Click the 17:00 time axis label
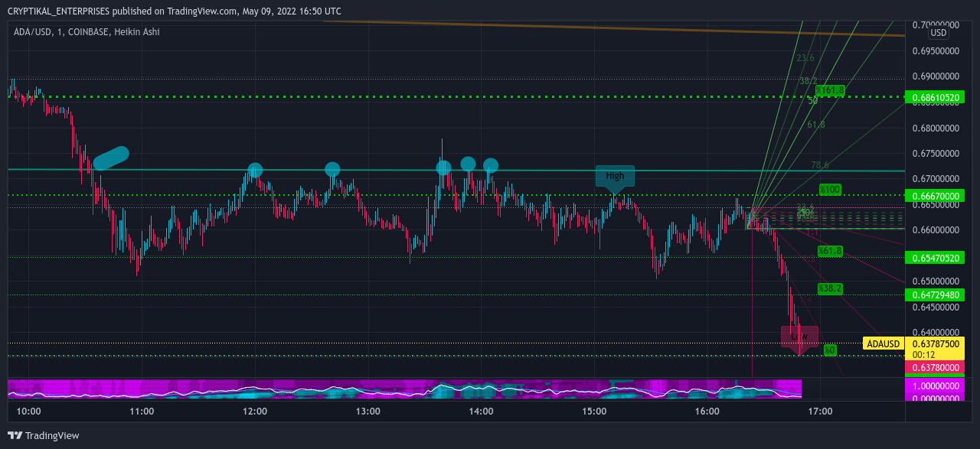980x449 pixels. click(x=820, y=412)
